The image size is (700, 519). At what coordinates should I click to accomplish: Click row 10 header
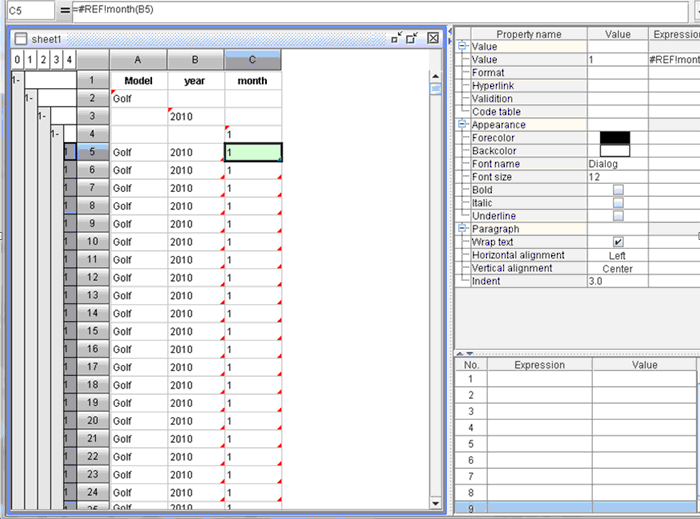tap(92, 242)
